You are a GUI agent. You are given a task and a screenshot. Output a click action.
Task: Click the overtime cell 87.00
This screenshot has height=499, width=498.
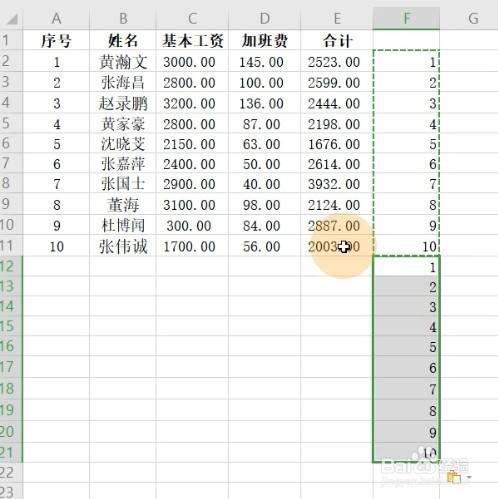[x=265, y=124]
